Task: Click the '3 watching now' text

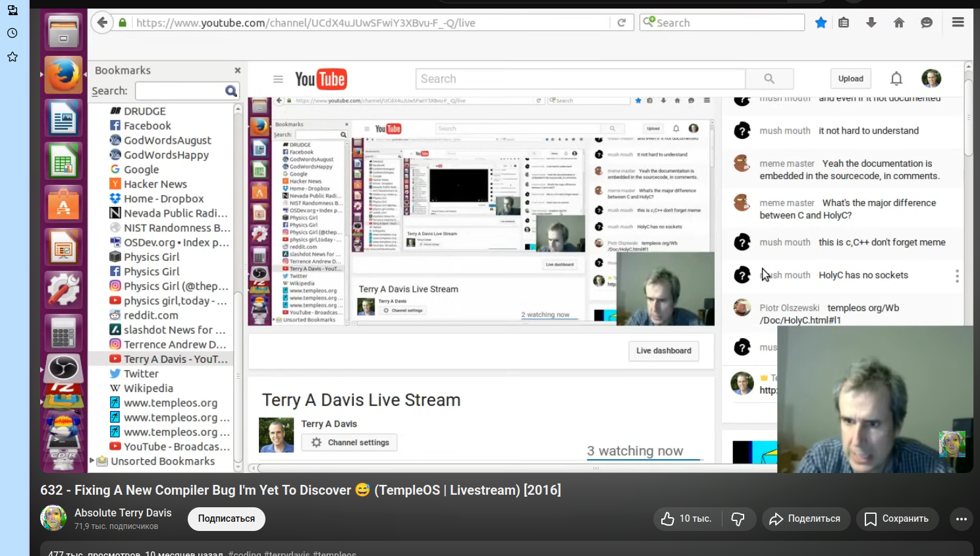Action: [x=635, y=451]
